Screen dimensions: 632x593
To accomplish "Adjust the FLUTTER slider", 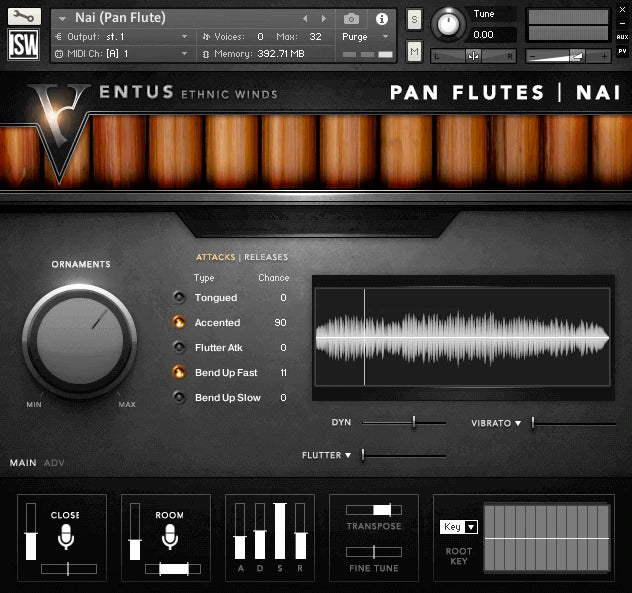I will tap(404, 455).
